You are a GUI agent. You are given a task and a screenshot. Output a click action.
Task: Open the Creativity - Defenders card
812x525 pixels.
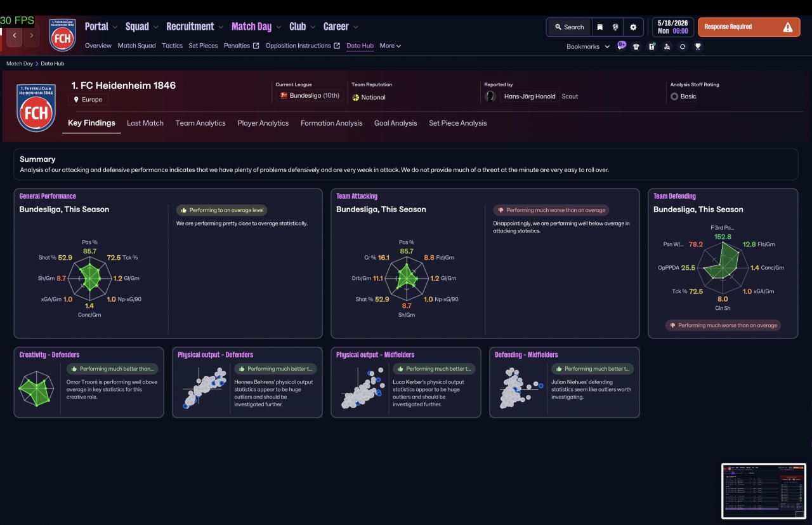pyautogui.click(x=88, y=382)
